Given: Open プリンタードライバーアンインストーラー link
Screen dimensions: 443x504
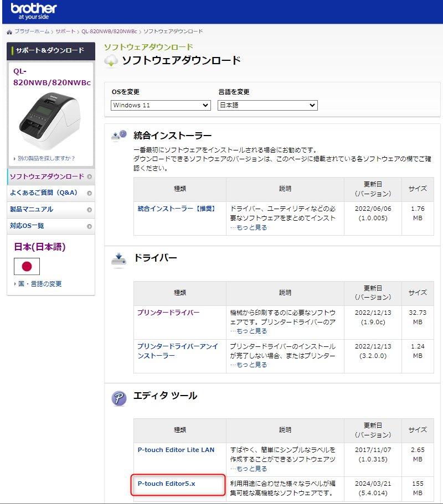Looking at the screenshot, I should [178, 351].
